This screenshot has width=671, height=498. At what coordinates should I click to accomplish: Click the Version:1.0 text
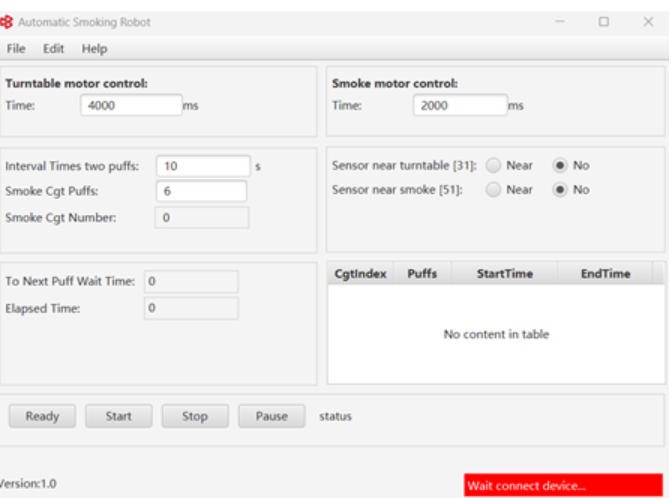[28, 484]
